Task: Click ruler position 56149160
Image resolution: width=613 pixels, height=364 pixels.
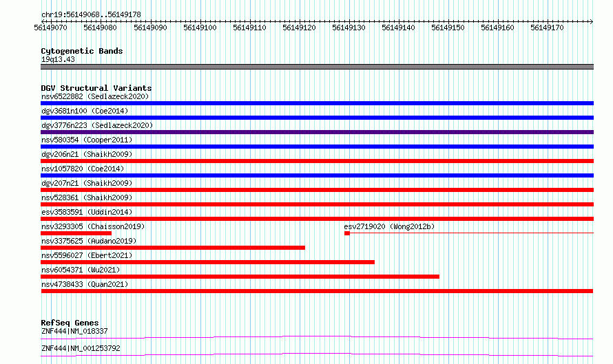Action: click(x=498, y=28)
